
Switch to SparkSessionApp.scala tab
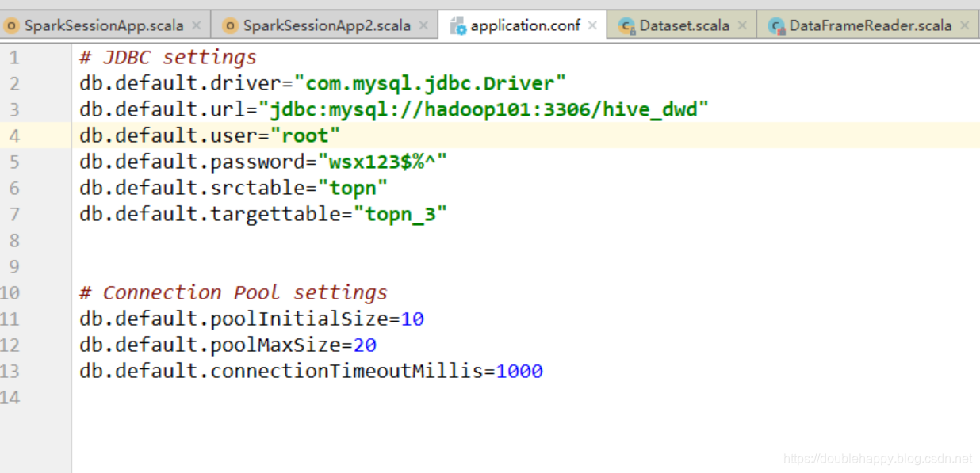[x=104, y=25]
